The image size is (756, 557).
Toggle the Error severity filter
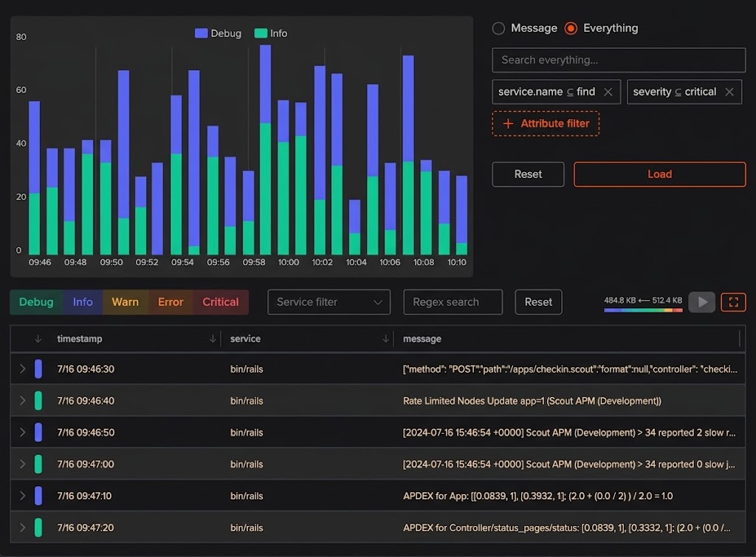pos(171,302)
